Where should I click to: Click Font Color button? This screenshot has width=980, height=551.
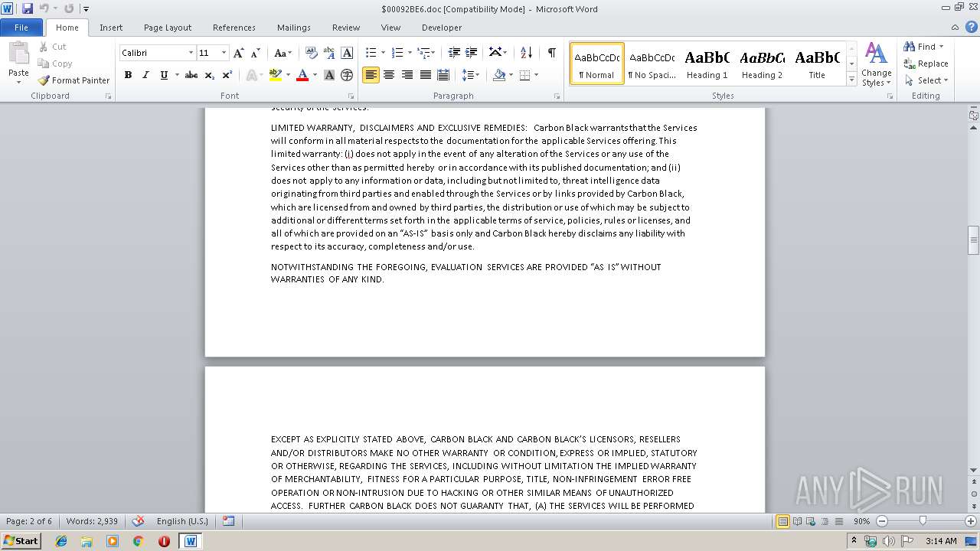[x=302, y=75]
